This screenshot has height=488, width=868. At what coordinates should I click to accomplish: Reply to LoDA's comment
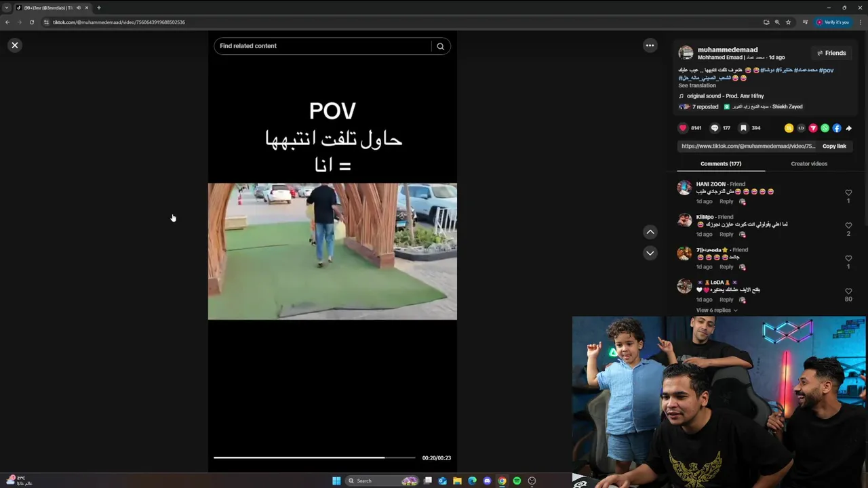(726, 299)
